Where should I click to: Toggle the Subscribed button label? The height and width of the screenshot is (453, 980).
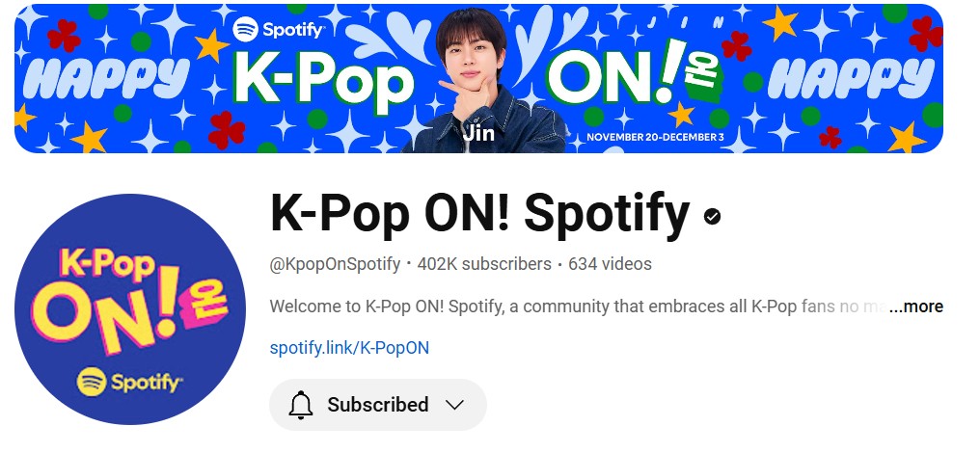(x=377, y=405)
